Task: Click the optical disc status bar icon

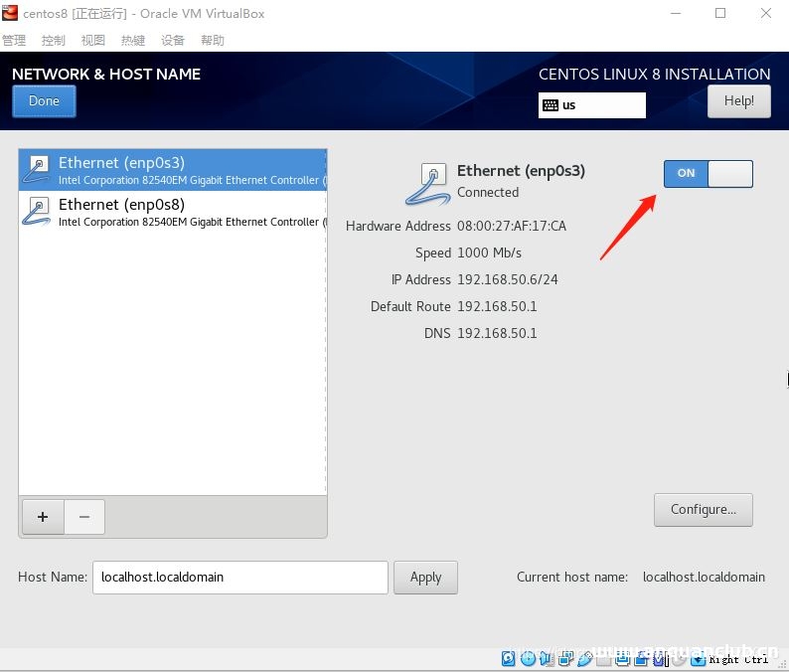Action: (x=528, y=658)
